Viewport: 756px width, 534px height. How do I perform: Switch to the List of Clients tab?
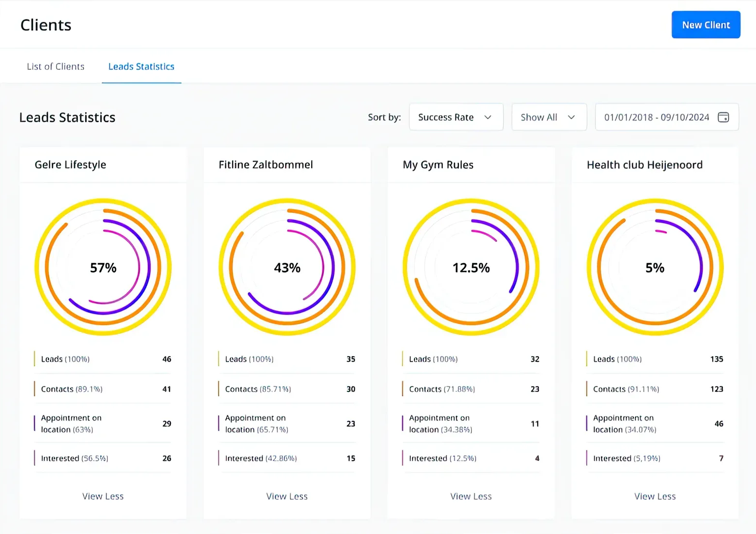(56, 66)
